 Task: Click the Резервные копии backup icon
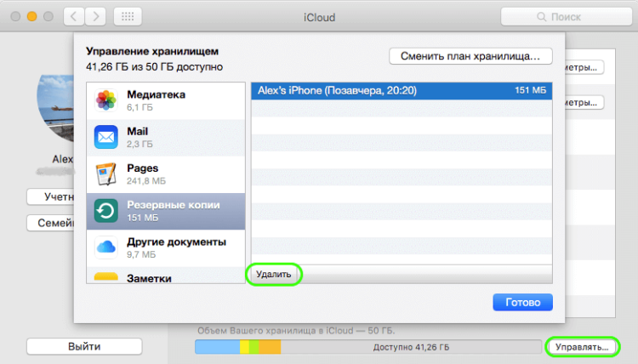pos(105,211)
